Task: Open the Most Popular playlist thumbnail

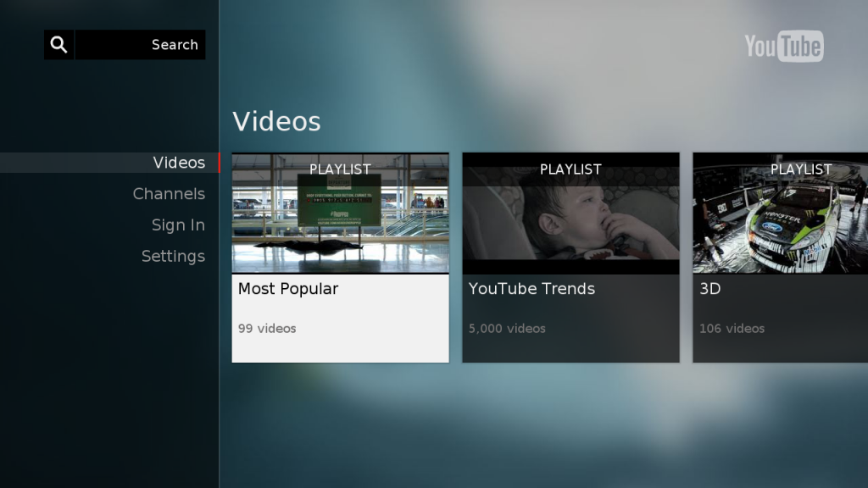Action: [x=340, y=222]
